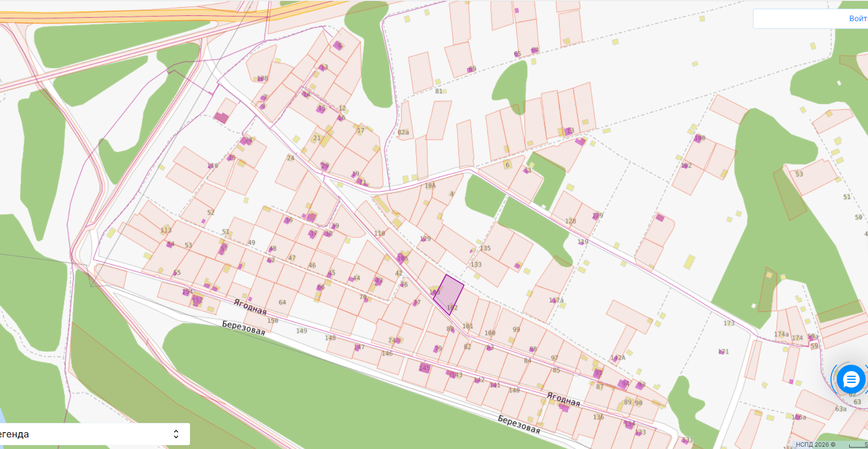The height and width of the screenshot is (449, 868).
Task: Click parcel number 149 label
Action: [x=301, y=331]
